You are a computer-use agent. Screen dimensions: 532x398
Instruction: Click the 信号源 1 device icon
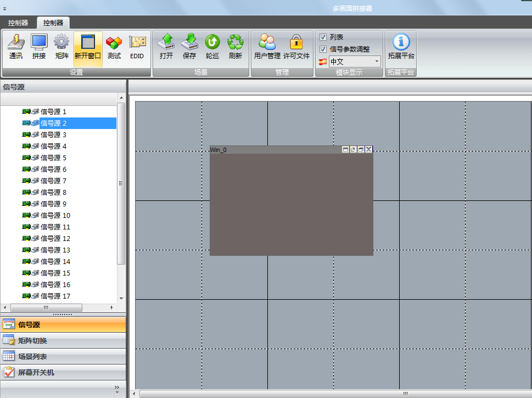(31, 111)
